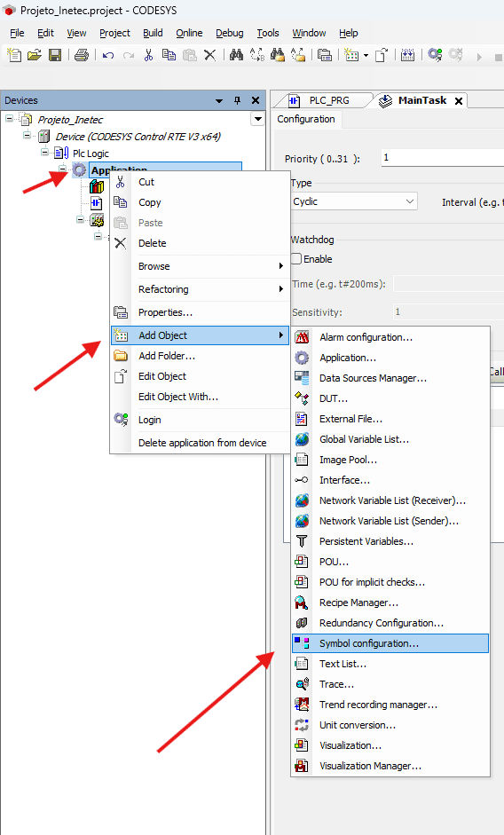This screenshot has width=504, height=835.
Task: Select the Configuration tab
Action: click(x=306, y=119)
